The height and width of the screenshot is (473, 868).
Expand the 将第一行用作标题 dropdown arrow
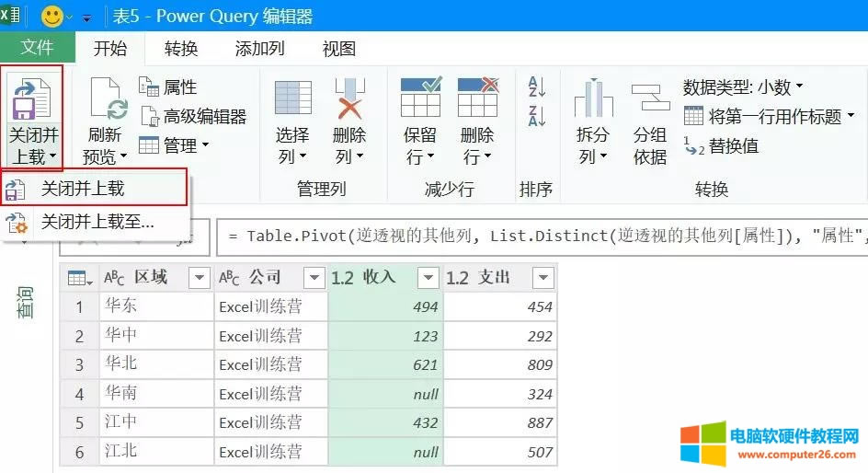(851, 116)
